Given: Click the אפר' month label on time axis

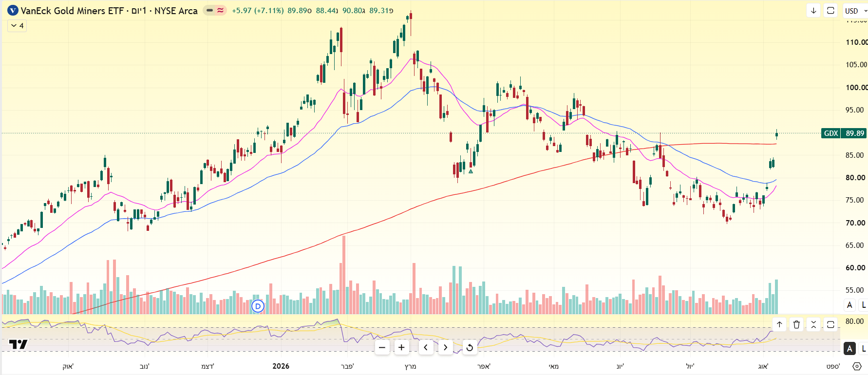Looking at the screenshot, I should (x=484, y=366).
